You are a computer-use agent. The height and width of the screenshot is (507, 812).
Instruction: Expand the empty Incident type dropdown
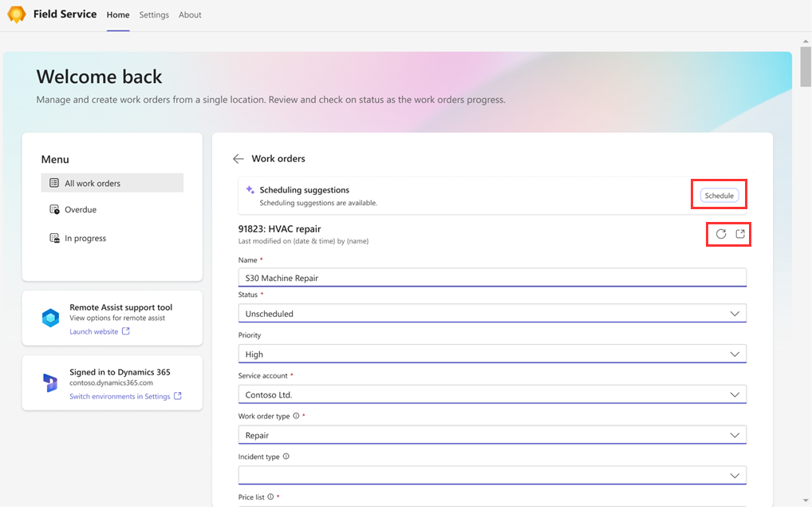coord(492,475)
